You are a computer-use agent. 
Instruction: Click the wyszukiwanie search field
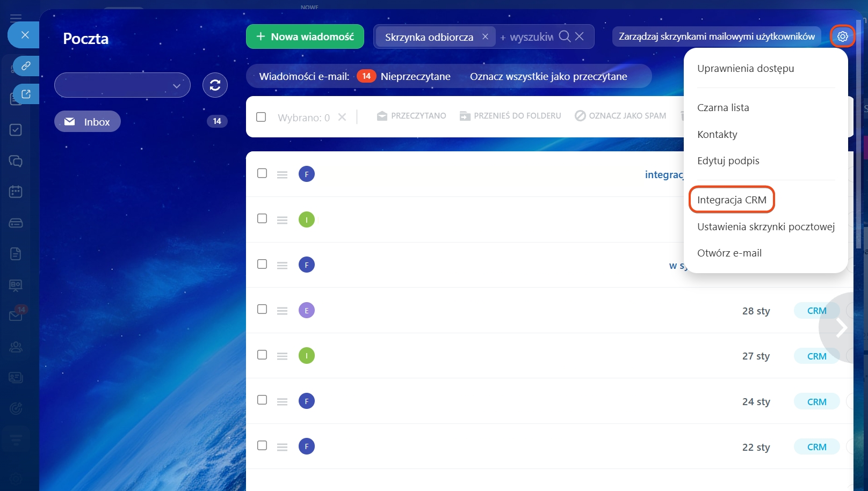(531, 37)
